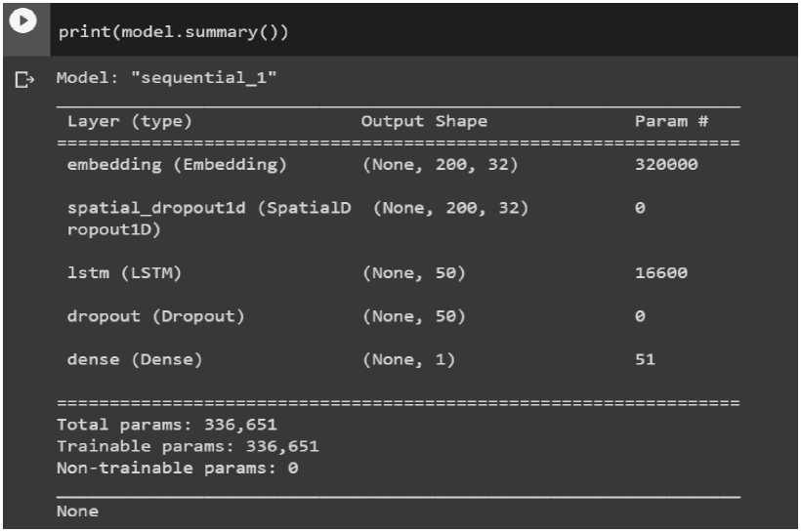Click the embedding param count 320000

coord(666,165)
